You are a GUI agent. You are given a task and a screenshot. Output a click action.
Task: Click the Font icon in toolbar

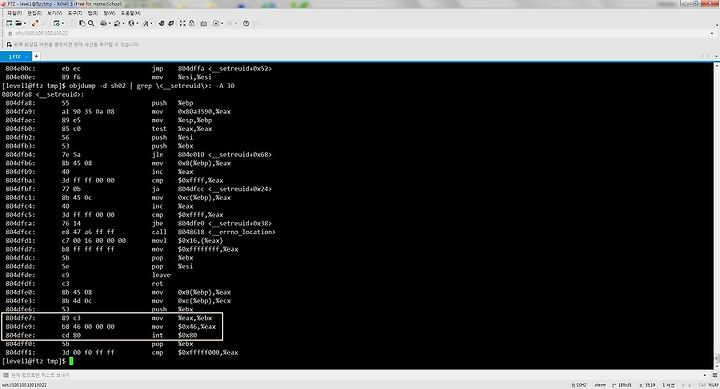point(146,23)
